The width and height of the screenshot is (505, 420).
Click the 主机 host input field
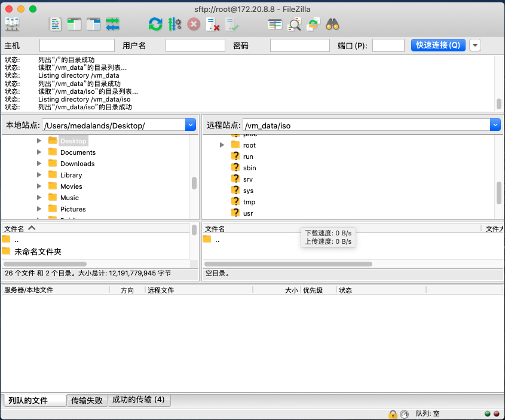pos(77,45)
